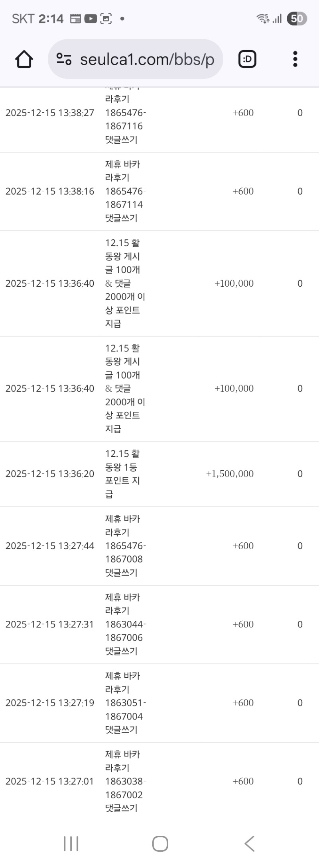Open the recent apps navigation button
The width and height of the screenshot is (319, 868).
71,843
